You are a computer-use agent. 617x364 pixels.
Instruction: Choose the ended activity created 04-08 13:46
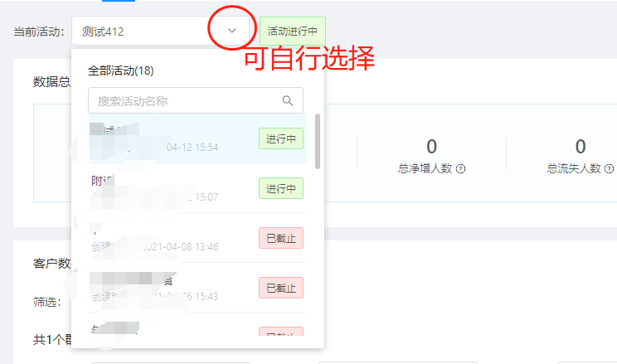tap(197, 238)
